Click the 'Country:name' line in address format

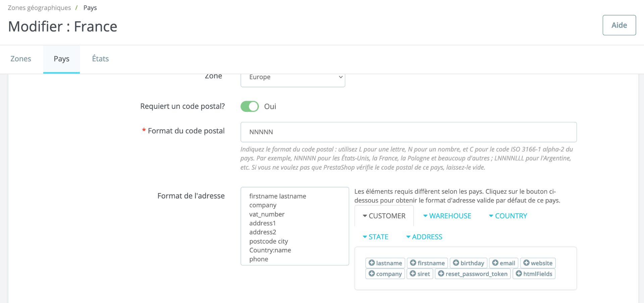[270, 250]
